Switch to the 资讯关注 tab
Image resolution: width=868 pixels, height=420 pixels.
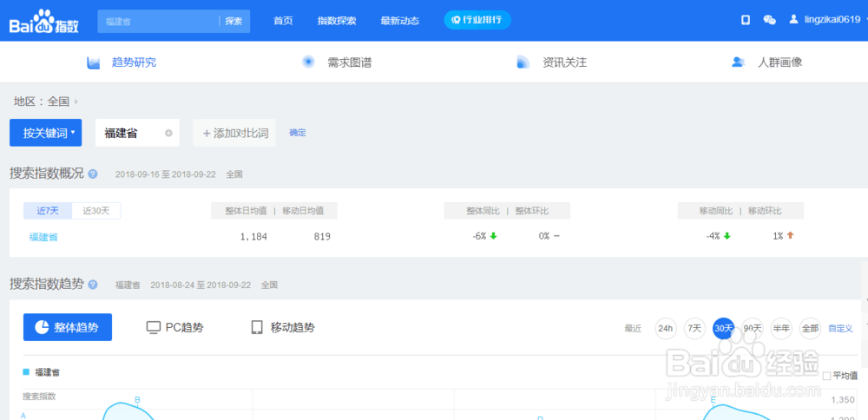point(564,62)
